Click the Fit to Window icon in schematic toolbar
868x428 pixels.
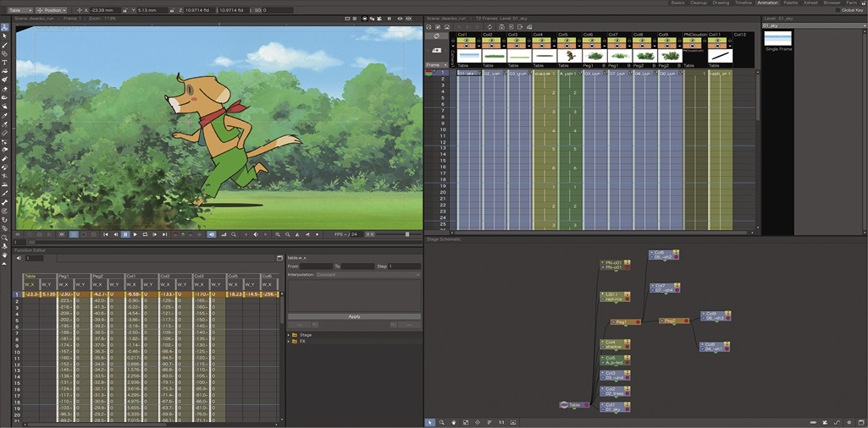[x=466, y=422]
